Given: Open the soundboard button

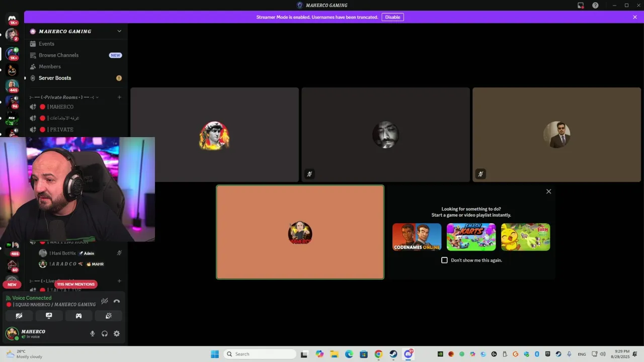Looking at the screenshot, I should [x=108, y=316].
